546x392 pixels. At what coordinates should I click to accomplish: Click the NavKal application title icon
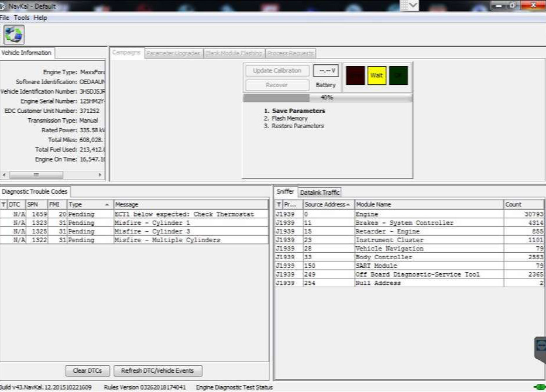pyautogui.click(x=2, y=6)
